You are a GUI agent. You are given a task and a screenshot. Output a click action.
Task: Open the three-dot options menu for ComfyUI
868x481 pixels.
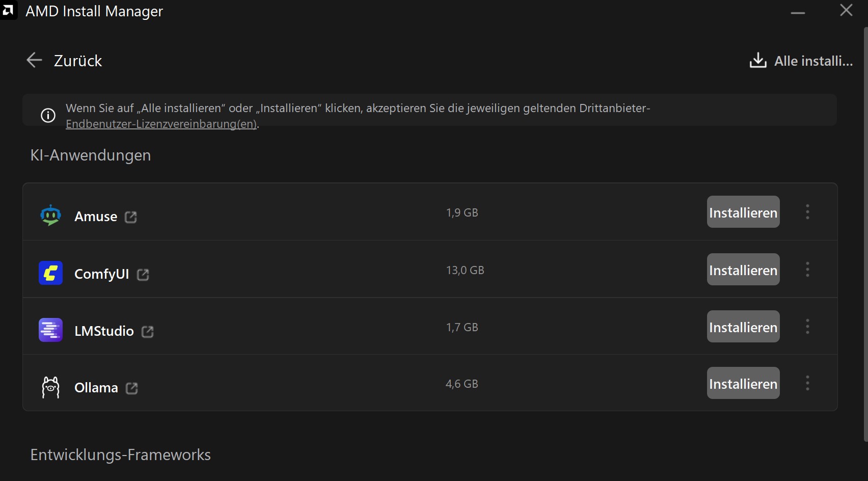(x=807, y=270)
